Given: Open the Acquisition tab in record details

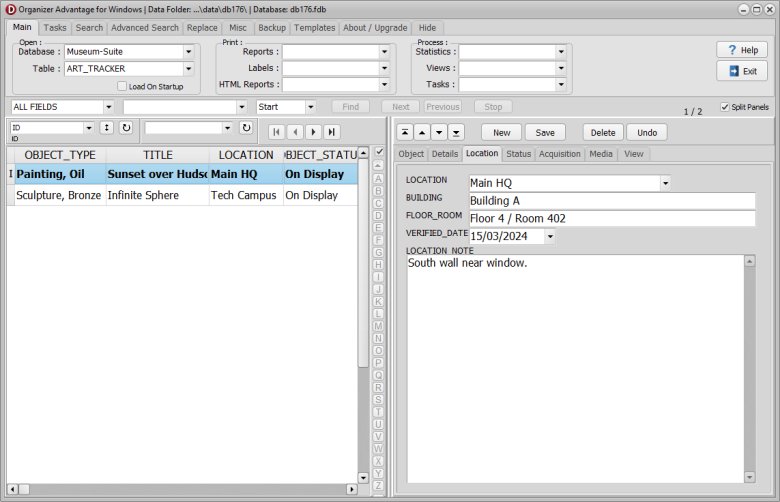Looking at the screenshot, I should (559, 154).
